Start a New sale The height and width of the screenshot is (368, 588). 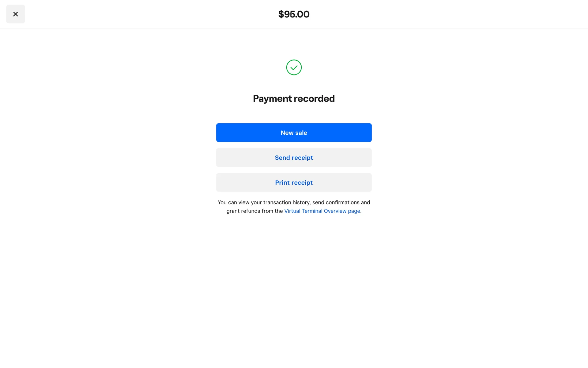294,133
